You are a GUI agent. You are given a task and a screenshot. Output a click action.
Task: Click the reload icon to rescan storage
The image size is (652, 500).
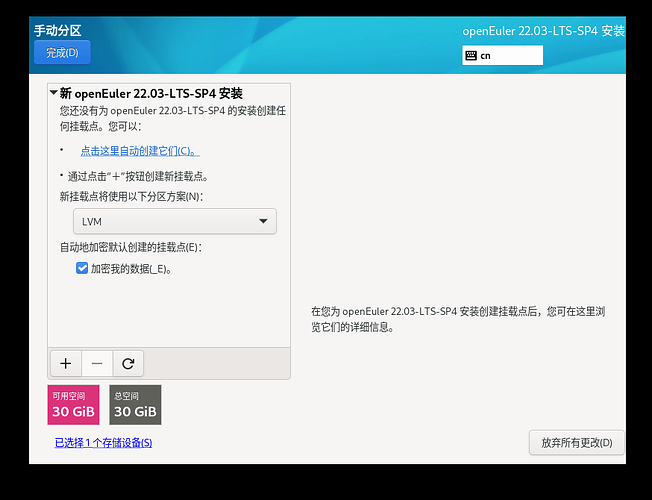coord(127,363)
